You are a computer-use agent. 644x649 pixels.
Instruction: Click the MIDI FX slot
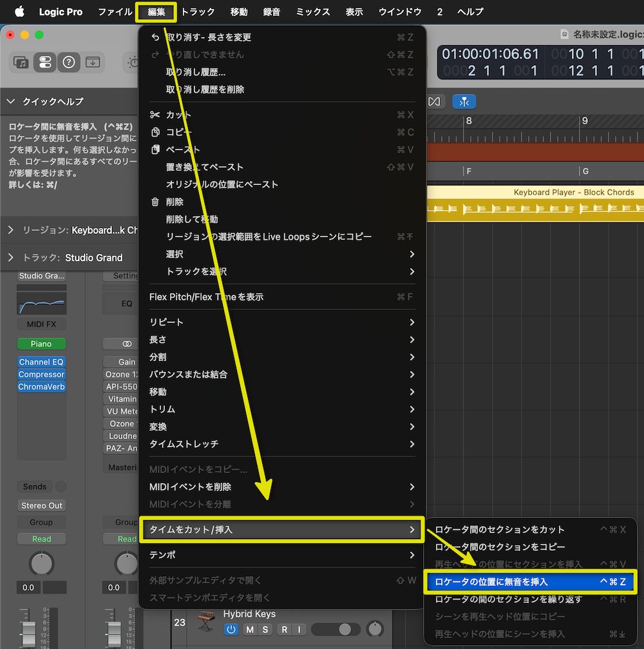[41, 324]
